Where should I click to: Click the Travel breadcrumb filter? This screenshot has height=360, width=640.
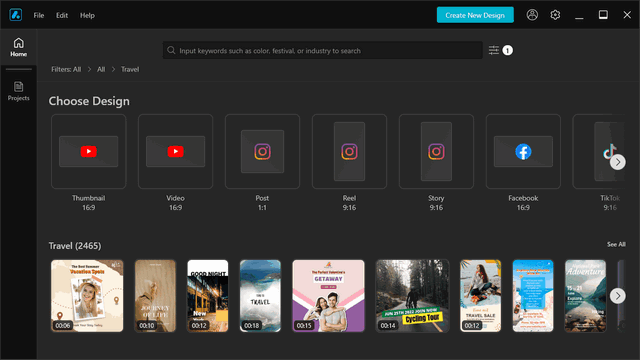point(130,69)
